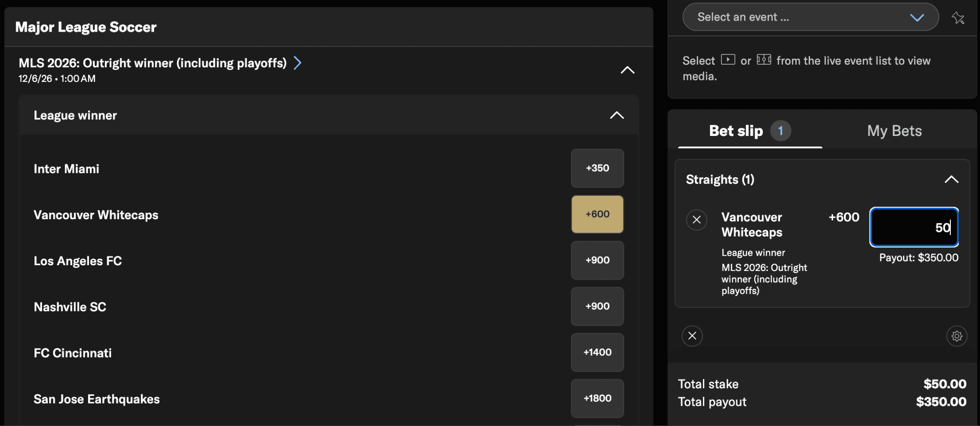This screenshot has width=980, height=426.
Task: Click the bet slip count badge
Action: [x=780, y=131]
